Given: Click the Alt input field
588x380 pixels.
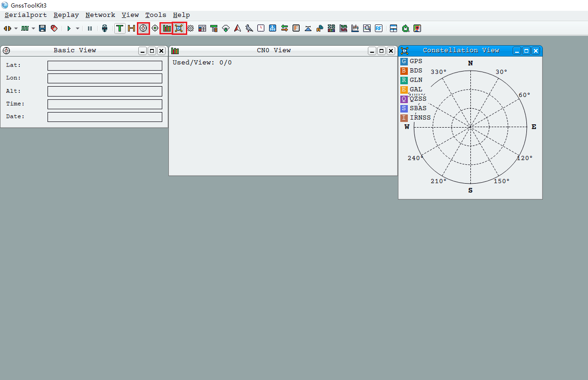Looking at the screenshot, I should 105,91.
